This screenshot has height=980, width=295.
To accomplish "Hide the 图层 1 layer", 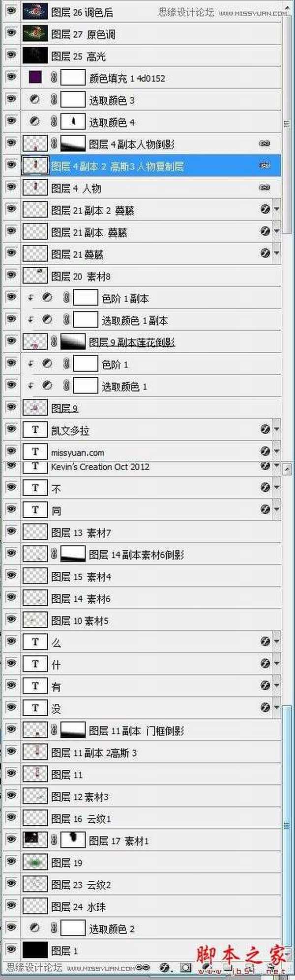I will [x=10, y=951].
